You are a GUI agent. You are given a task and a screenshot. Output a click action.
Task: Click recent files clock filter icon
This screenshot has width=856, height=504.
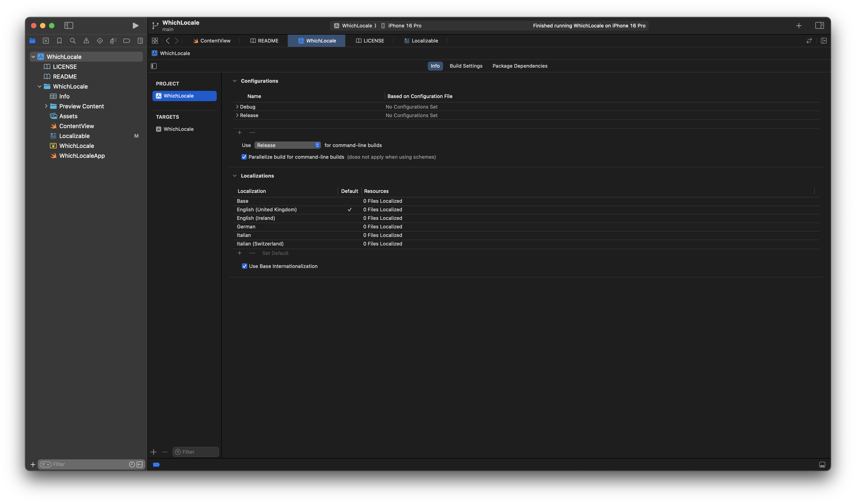click(132, 464)
